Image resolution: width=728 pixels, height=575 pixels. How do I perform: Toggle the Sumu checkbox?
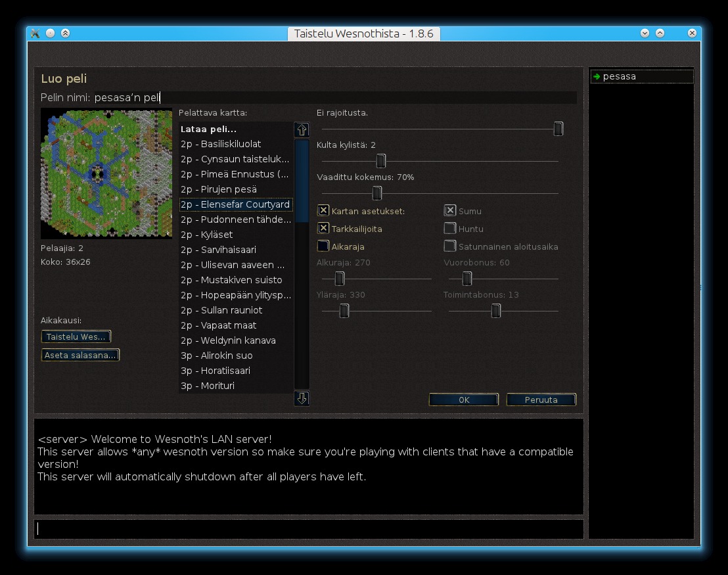coord(450,211)
